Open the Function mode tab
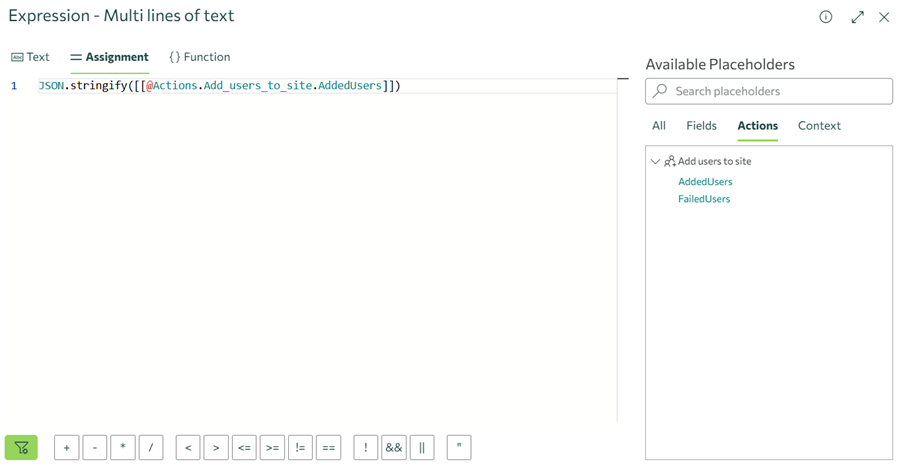The width and height of the screenshot is (903, 466). [200, 57]
